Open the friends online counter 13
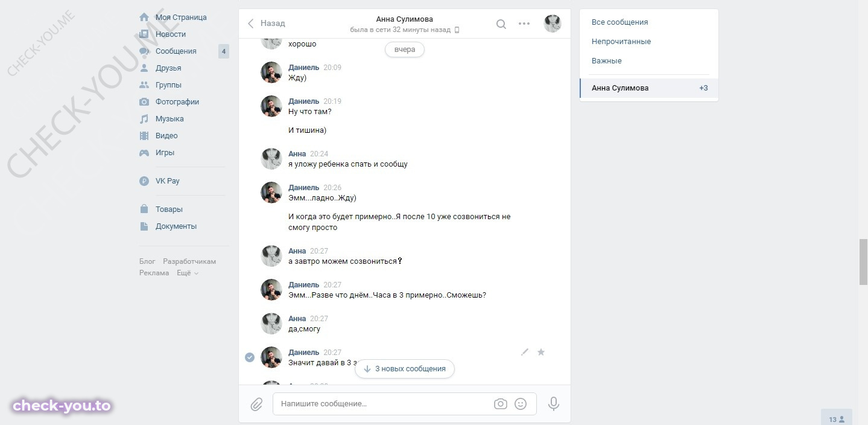The height and width of the screenshot is (425, 868). coord(837,419)
